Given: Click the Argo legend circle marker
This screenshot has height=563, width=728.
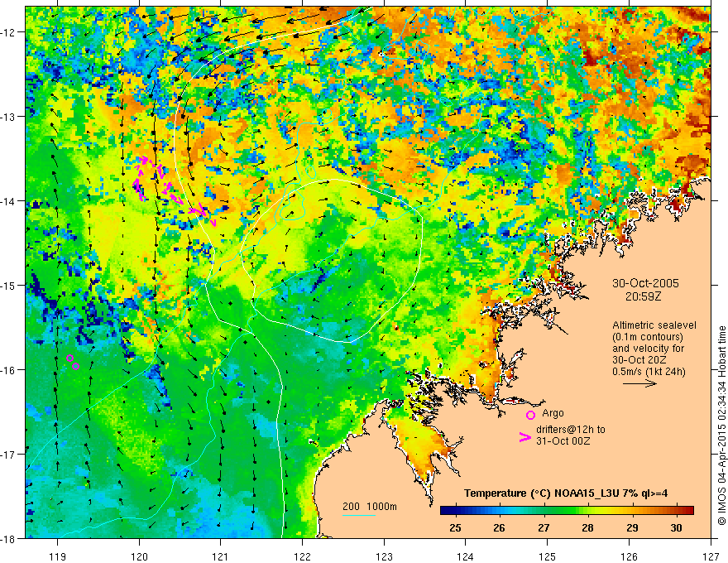Looking at the screenshot, I should click(x=530, y=415).
